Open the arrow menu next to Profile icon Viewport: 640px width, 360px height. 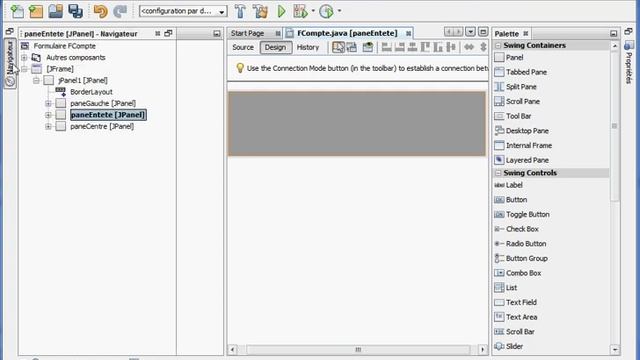tap(339, 11)
